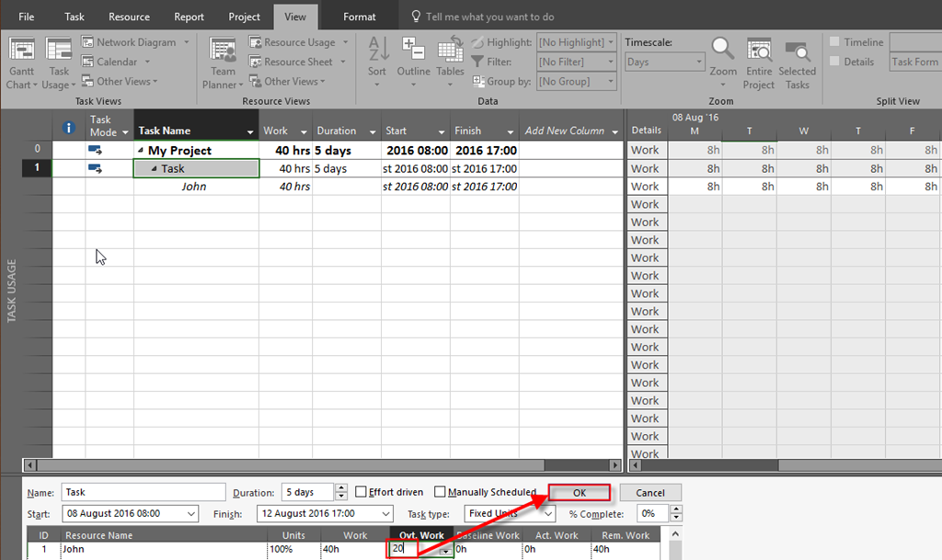This screenshot has width=942, height=560.
Task: Click the Tables icon
Action: coord(450,51)
